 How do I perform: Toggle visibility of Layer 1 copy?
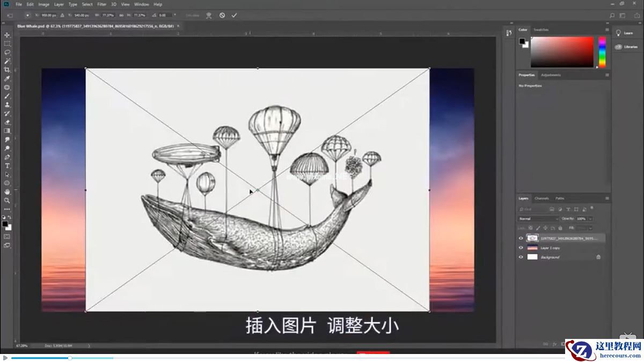(521, 248)
